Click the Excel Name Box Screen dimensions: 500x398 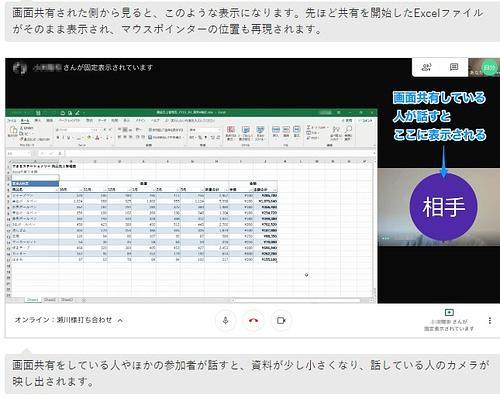[x=18, y=153]
